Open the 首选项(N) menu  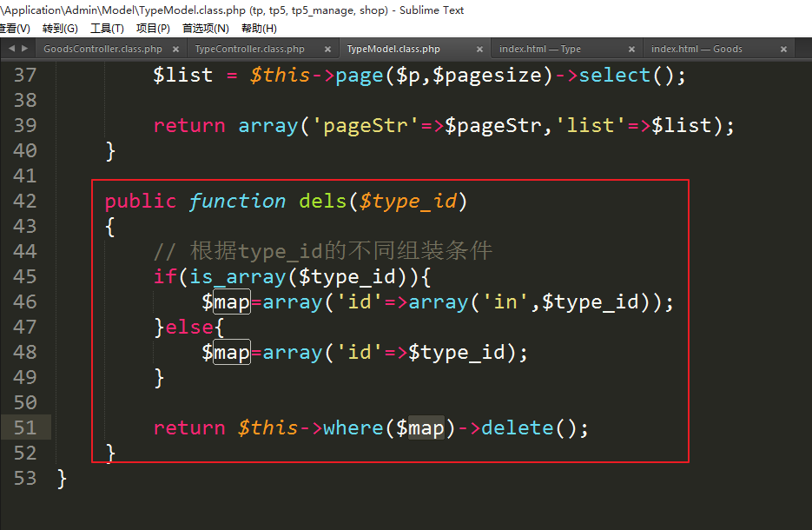click(x=205, y=28)
